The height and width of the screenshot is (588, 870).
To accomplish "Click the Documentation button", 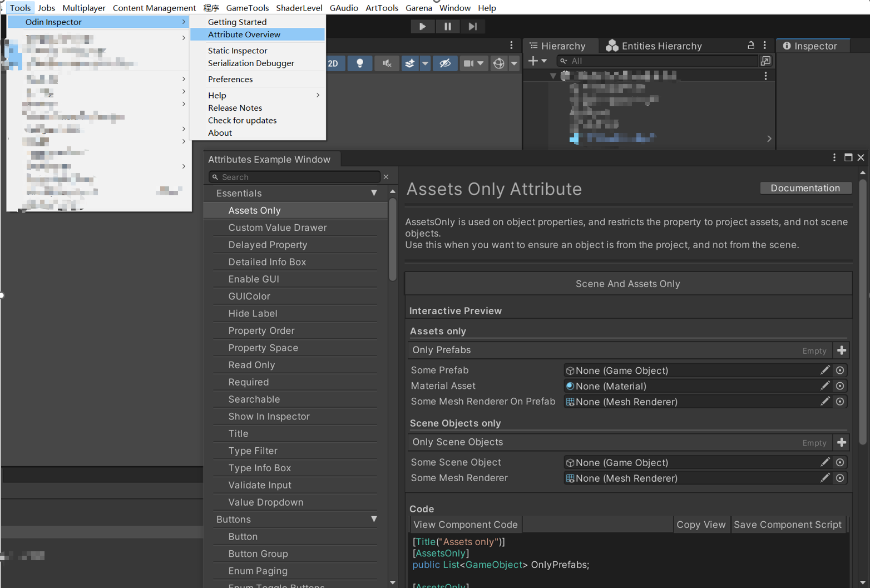I will coord(805,188).
